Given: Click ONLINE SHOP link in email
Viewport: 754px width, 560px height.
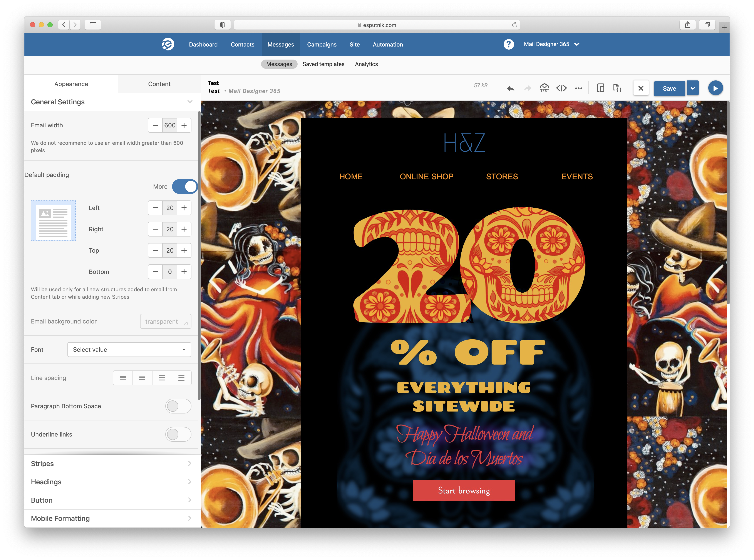Looking at the screenshot, I should [426, 177].
